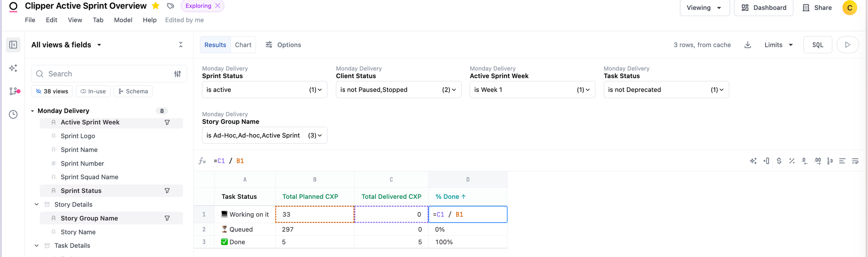Screen dimensions: 868x257
Task: Toggle the filter on Sprint Status field
Action: pos(167,191)
